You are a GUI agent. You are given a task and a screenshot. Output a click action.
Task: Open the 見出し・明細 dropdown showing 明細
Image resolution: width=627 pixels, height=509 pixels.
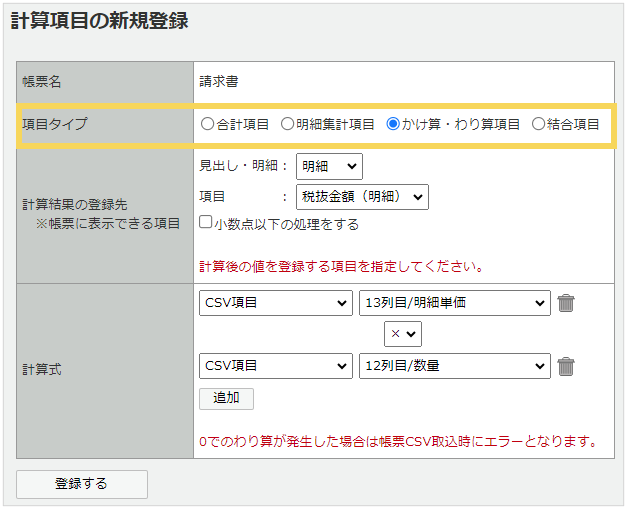tap(329, 166)
